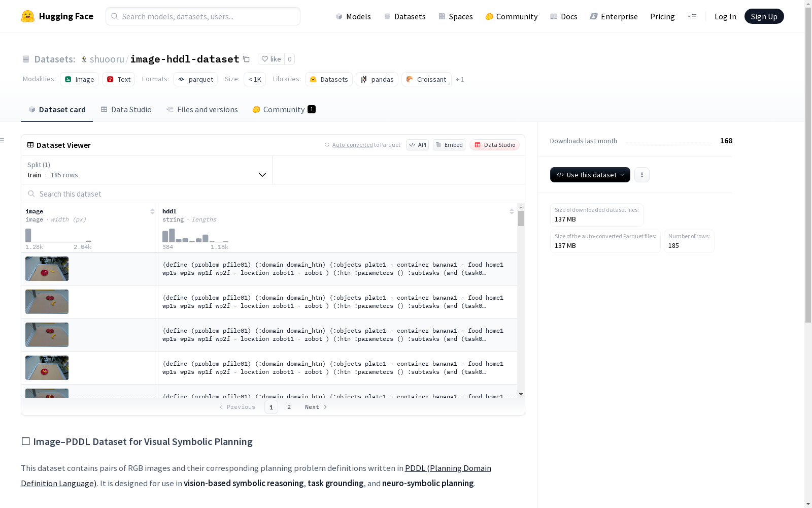The image size is (812, 508).
Task: Click the image width histogram first bar
Action: tap(28, 235)
